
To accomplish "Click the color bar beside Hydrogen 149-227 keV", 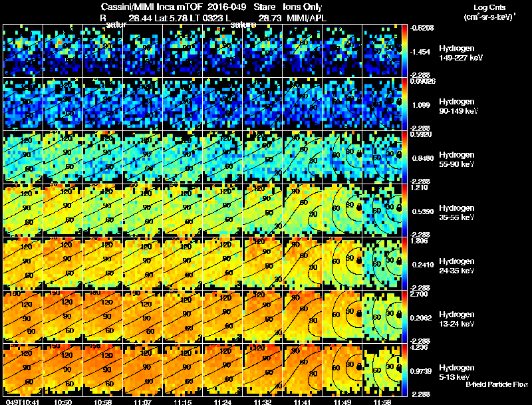I will coord(404,51).
